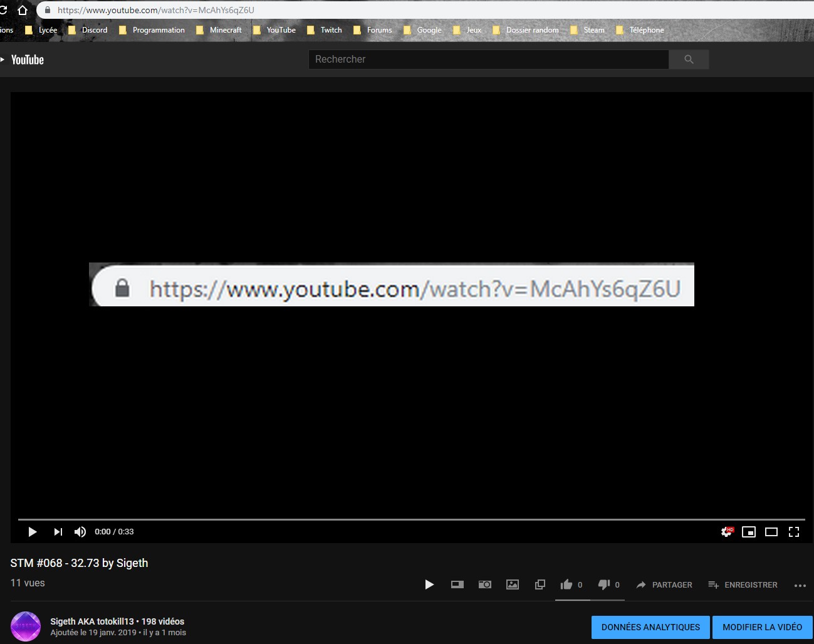The height and width of the screenshot is (644, 814).
Task: Enter fullscreen mode
Action: [794, 532]
